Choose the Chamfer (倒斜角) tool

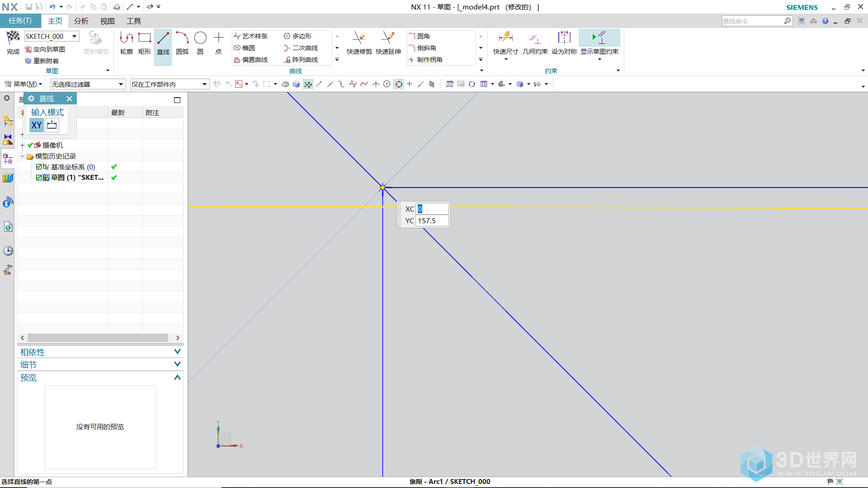[x=423, y=48]
